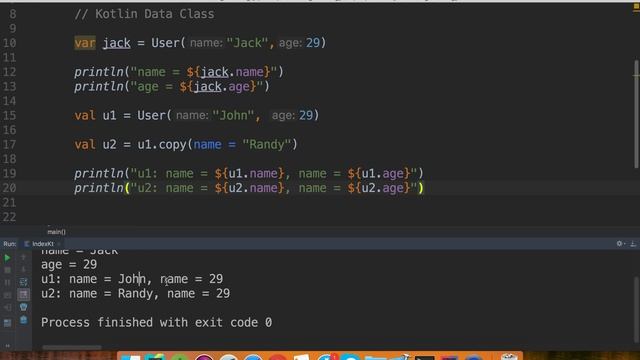Click the Up the stack trace arrow
The height and width of the screenshot is (360, 640).
point(23,257)
